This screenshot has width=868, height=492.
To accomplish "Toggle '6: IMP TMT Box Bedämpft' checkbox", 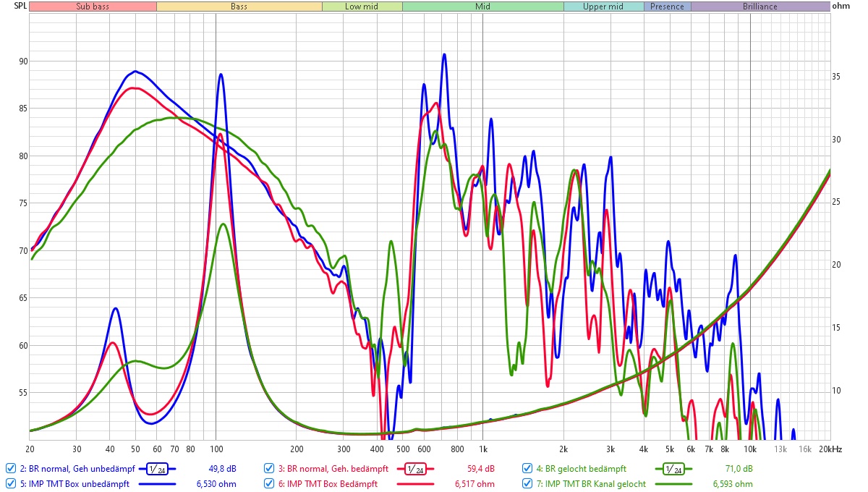I will [268, 483].
